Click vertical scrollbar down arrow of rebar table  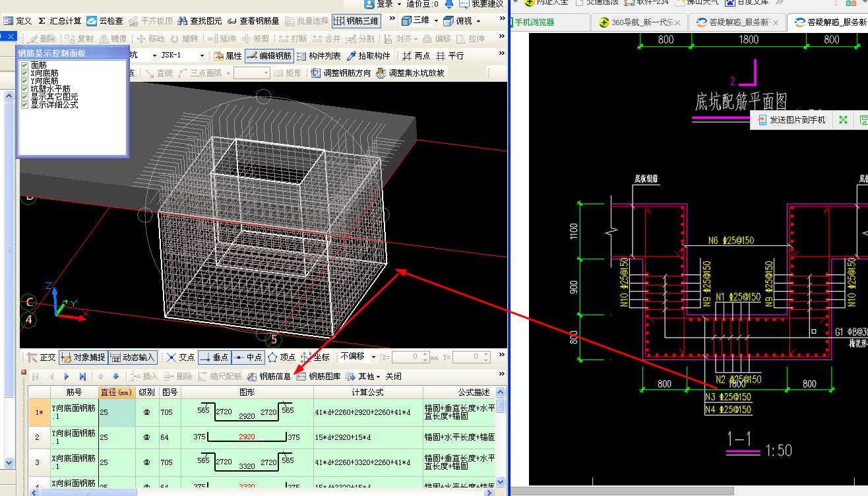[500, 482]
